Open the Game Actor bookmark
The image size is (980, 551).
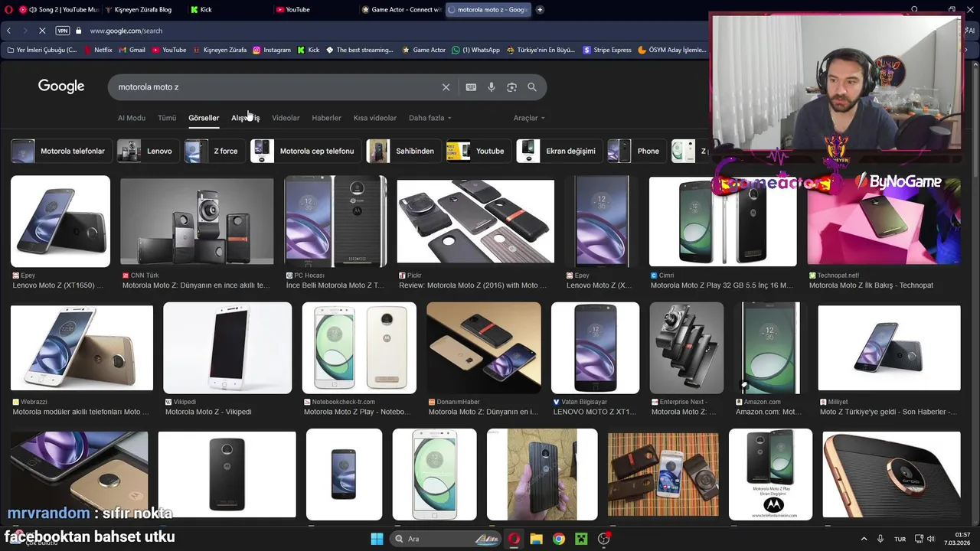tap(423, 50)
